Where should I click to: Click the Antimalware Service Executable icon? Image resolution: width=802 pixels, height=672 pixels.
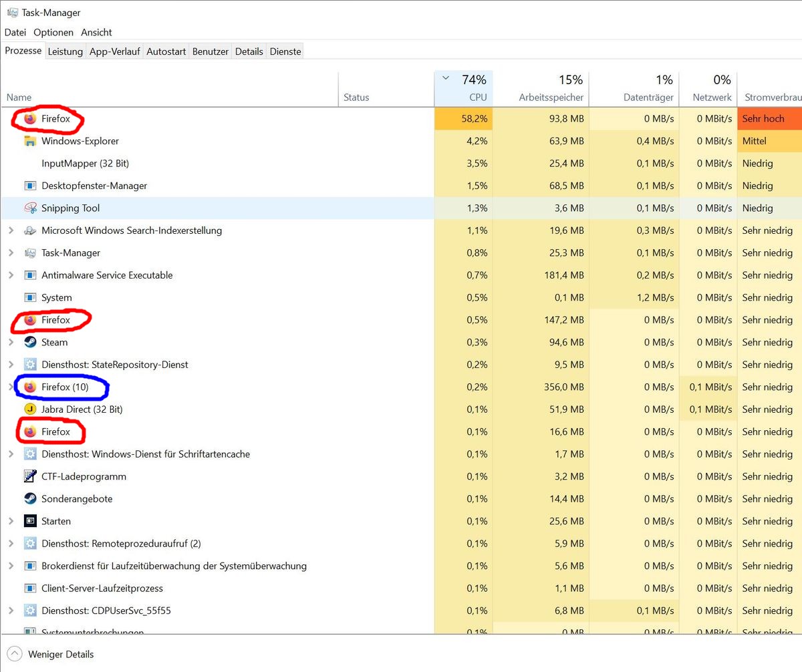(29, 275)
